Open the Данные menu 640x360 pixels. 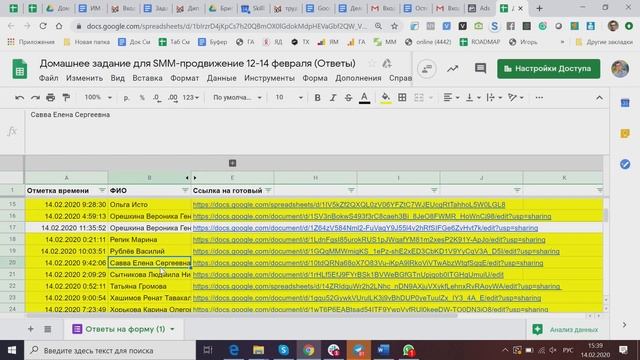click(221, 78)
